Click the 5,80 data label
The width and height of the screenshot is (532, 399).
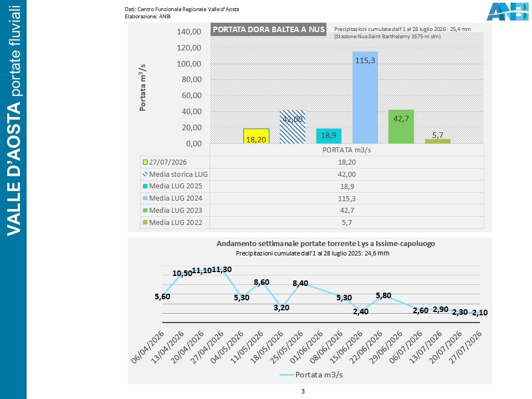pyautogui.click(x=383, y=295)
